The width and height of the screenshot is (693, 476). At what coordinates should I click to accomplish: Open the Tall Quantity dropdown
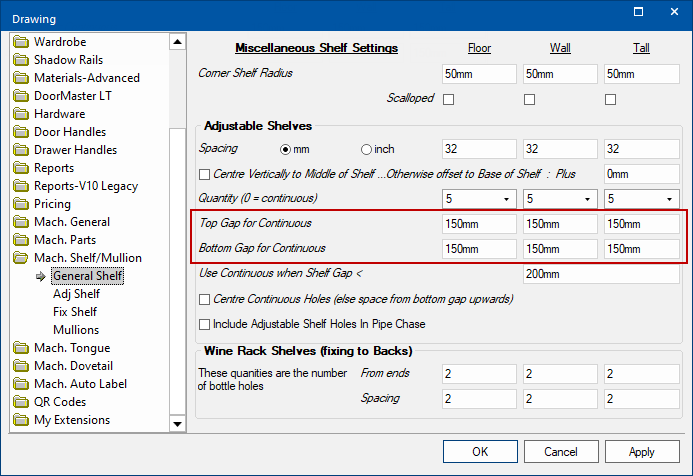(x=668, y=198)
